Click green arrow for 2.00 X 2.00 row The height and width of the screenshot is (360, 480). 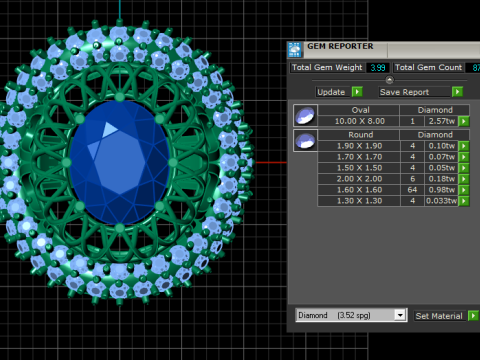tap(464, 179)
